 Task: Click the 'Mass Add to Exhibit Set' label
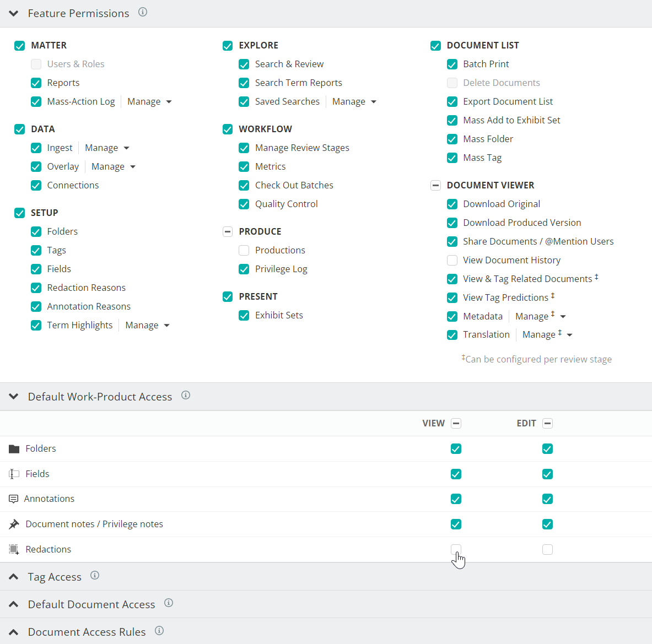(x=511, y=120)
